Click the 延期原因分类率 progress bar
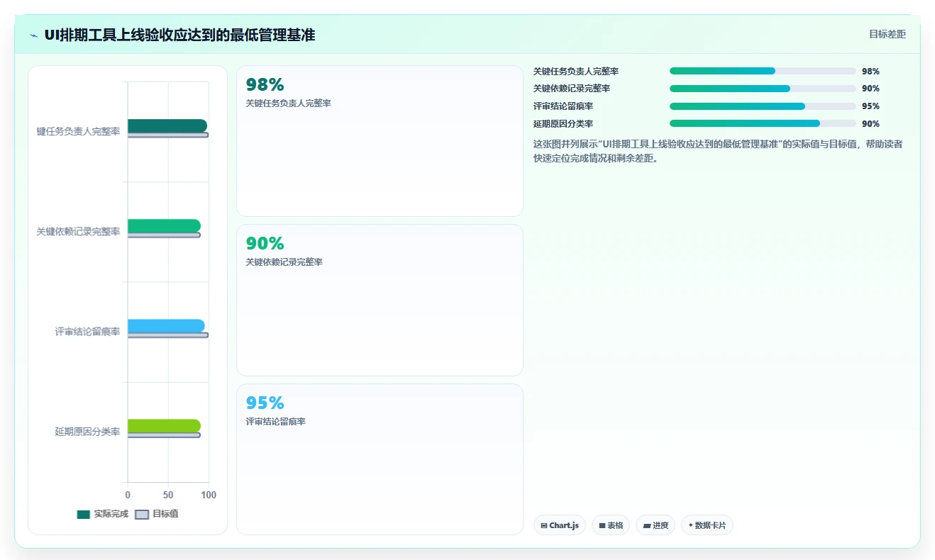 tap(763, 123)
